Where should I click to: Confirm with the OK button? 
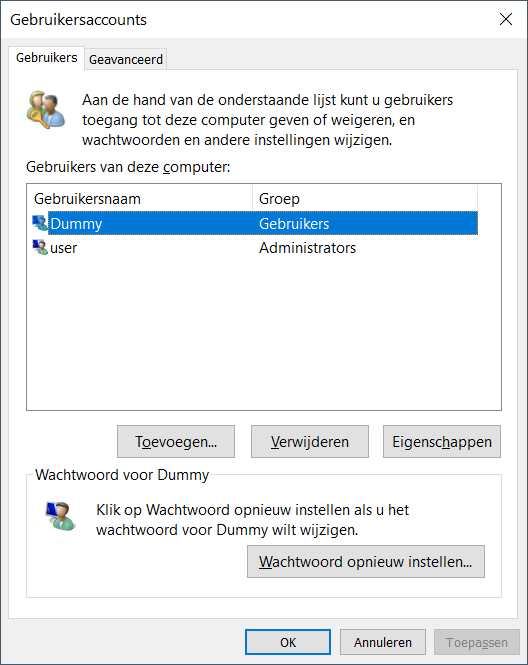coord(288,642)
